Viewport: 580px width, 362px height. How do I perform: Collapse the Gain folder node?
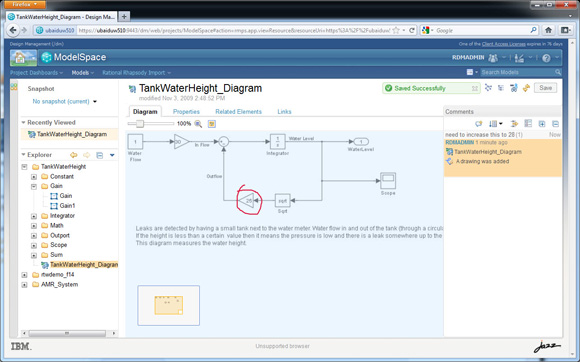pos(34,186)
